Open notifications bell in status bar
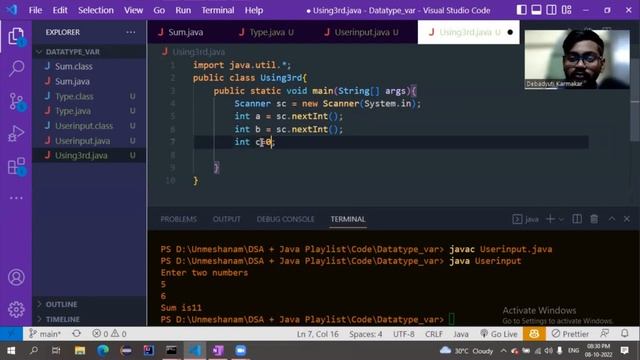The height and width of the screenshot is (360, 640). pos(624,334)
